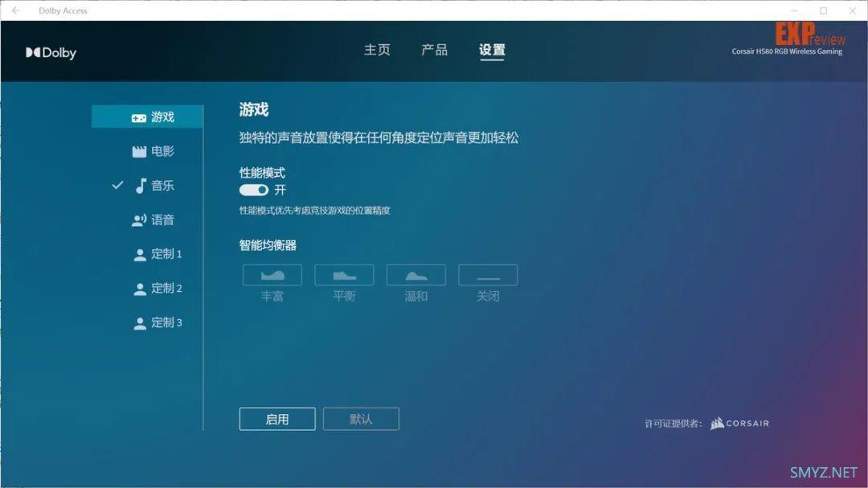Click the Corsair HS80 RGB Wireless Gaming device label
Viewport: 868px width, 488px height.
787,51
